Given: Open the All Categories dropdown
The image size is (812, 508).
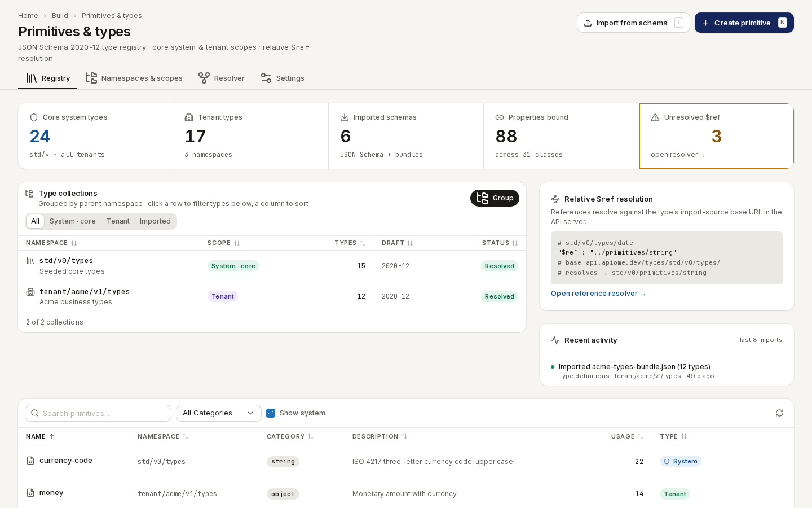Looking at the screenshot, I should (219, 413).
